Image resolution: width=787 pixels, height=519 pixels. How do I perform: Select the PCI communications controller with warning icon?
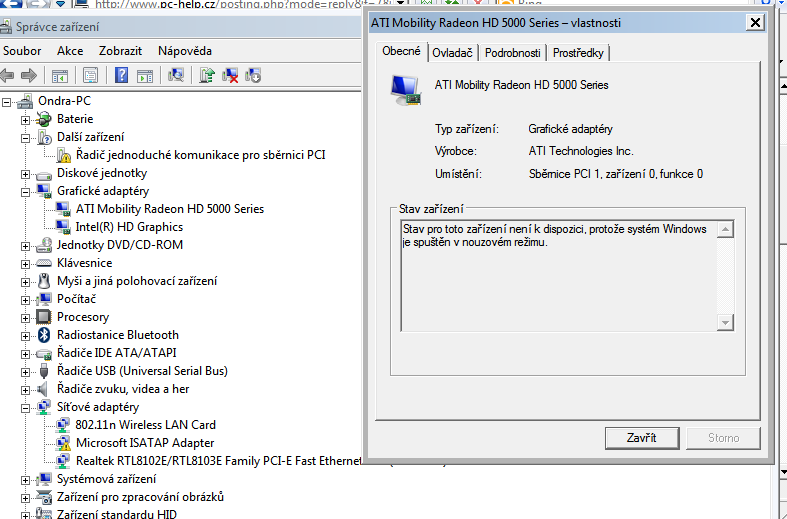(200, 155)
